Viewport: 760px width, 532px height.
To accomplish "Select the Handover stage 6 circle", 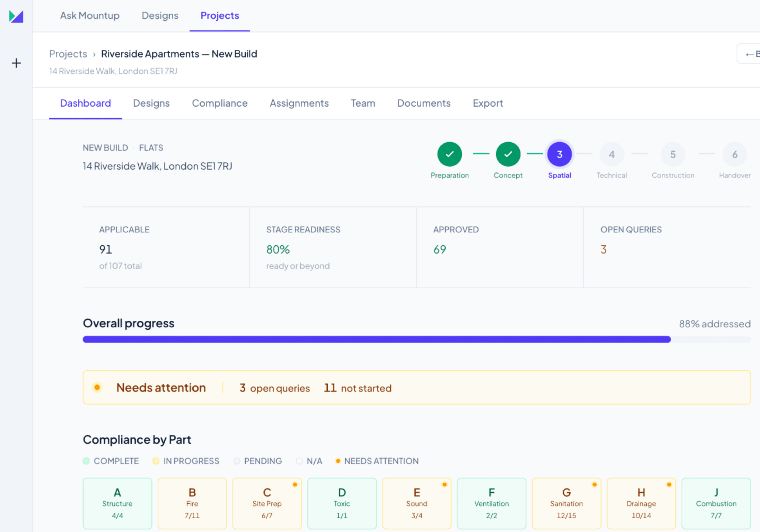I will tap(735, 154).
